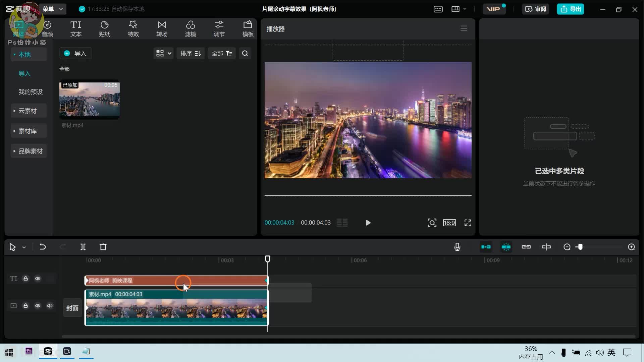Image resolution: width=644 pixels, height=362 pixels.
Task: Click the preview zoom focus icon
Action: point(432,223)
